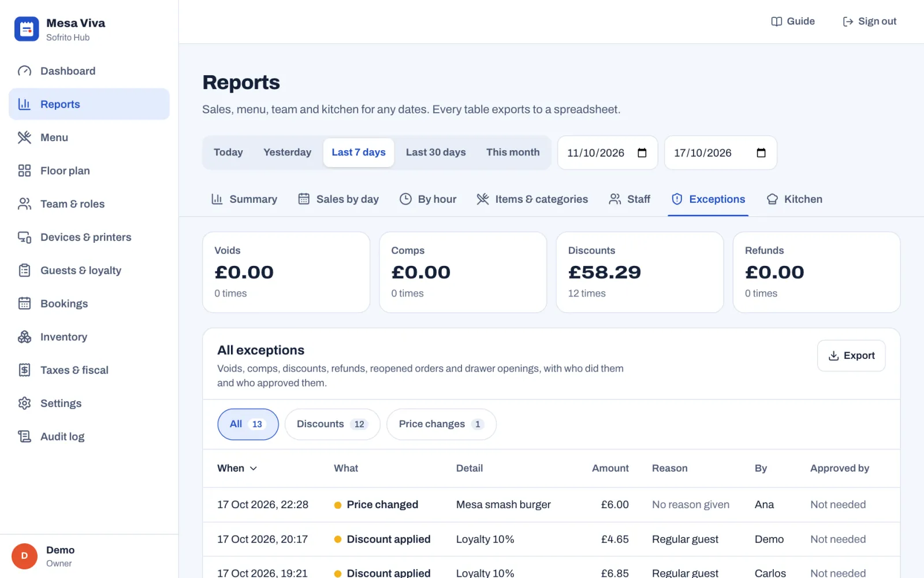Viewport: 924px width, 578px height.
Task: Click the Discounts £58.29 card
Action: [x=640, y=272]
